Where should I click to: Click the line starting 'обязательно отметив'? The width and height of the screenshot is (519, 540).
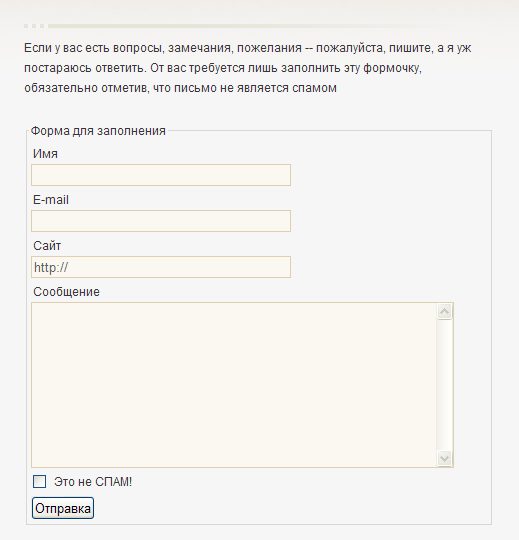[x=180, y=88]
